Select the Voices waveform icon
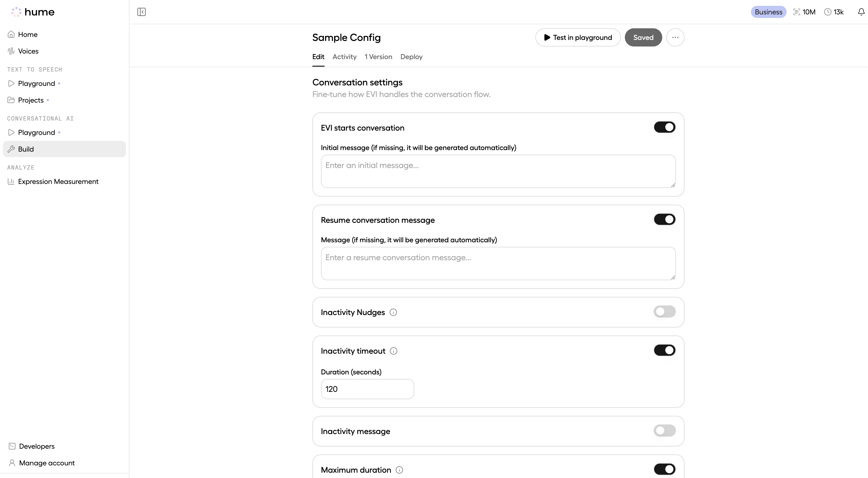 coord(11,51)
